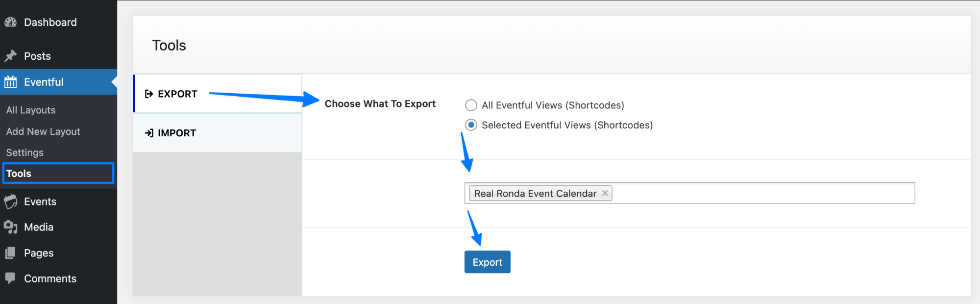Image resolution: width=980 pixels, height=304 pixels.
Task: Click the Import arrow icon on the IMPORT tab
Action: pos(148,132)
